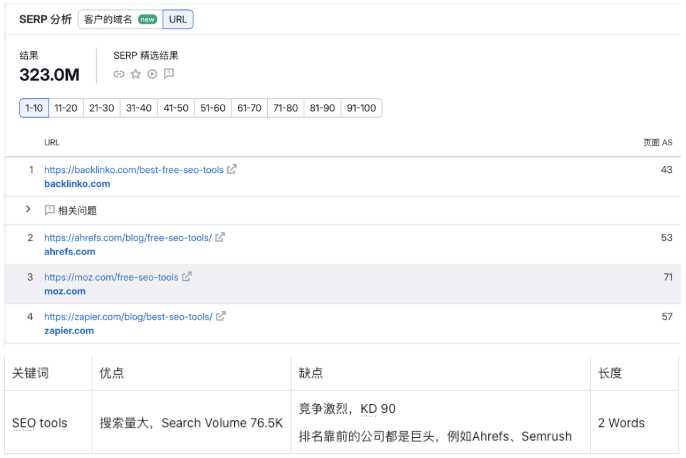Click the 页面 AS column header
The image size is (686, 458).
658,142
